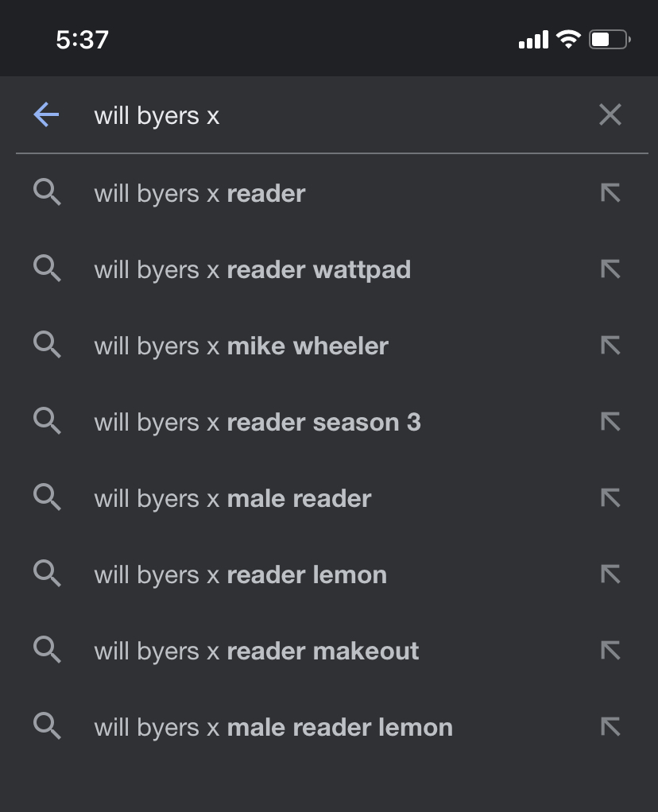658x812 pixels.
Task: Tap magnifier icon beside 'reader season 3'
Action: click(x=48, y=422)
